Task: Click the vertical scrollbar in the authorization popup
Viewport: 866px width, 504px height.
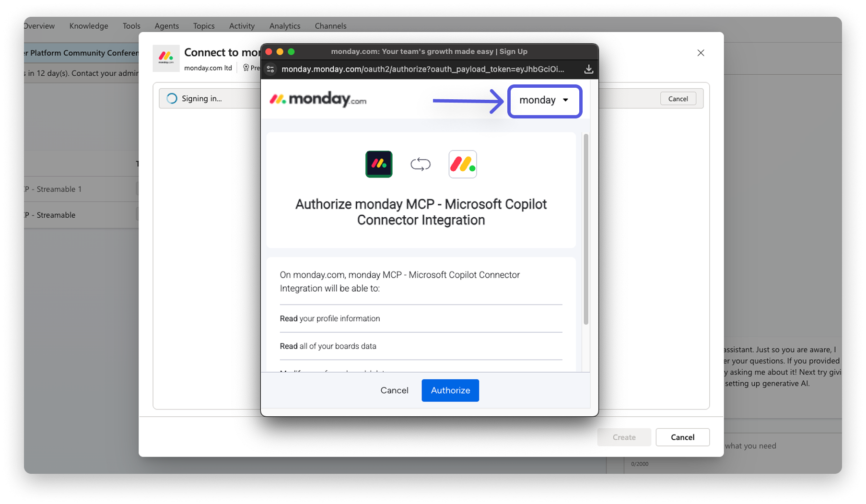Action: 586,230
